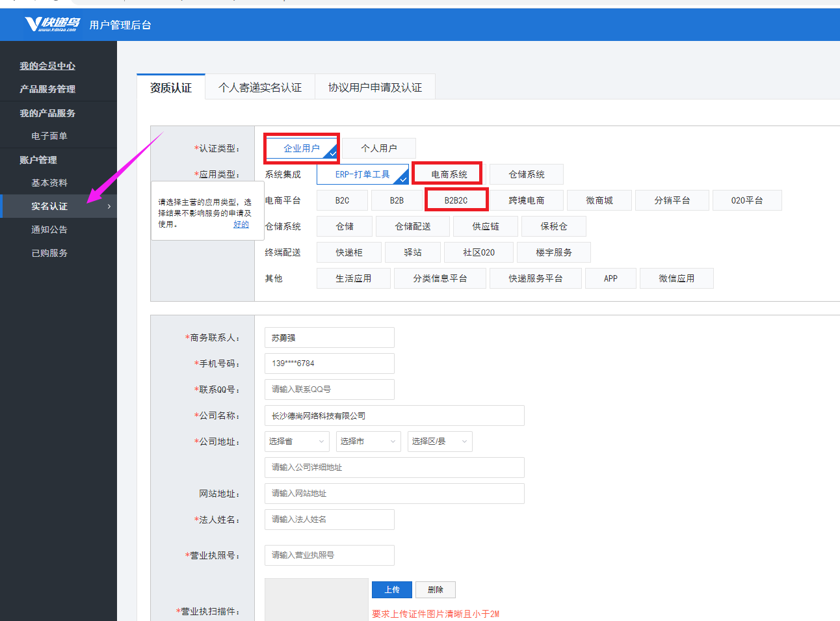The height and width of the screenshot is (621, 840).
Task: Open the 选择市 dropdown
Action: [369, 442]
